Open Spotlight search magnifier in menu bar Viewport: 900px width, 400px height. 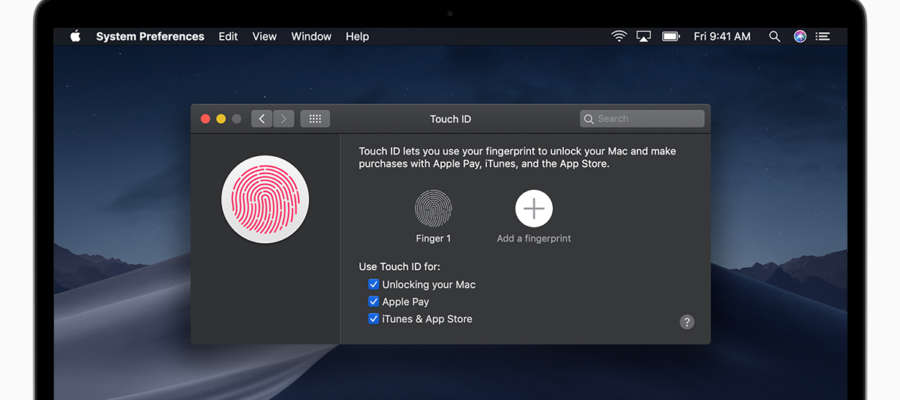(x=774, y=36)
